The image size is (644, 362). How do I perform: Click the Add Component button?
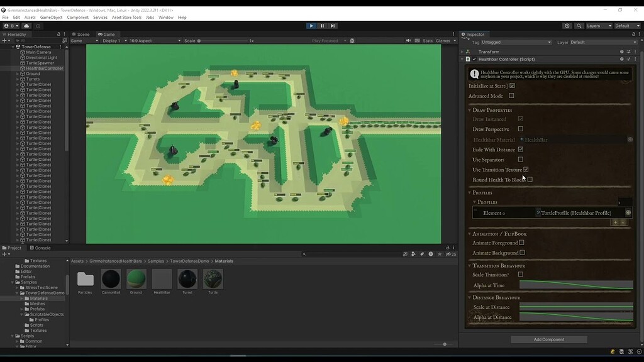(x=548, y=339)
